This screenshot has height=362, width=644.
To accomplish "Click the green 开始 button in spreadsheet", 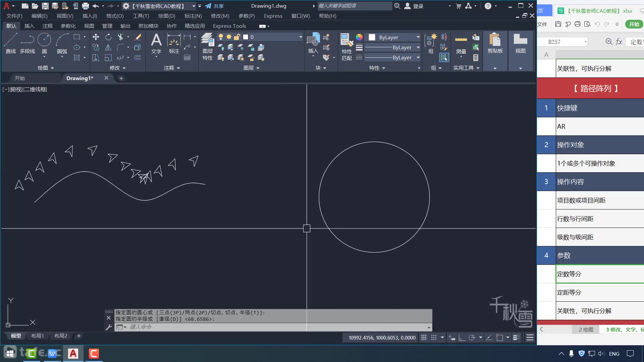I will (634, 24).
